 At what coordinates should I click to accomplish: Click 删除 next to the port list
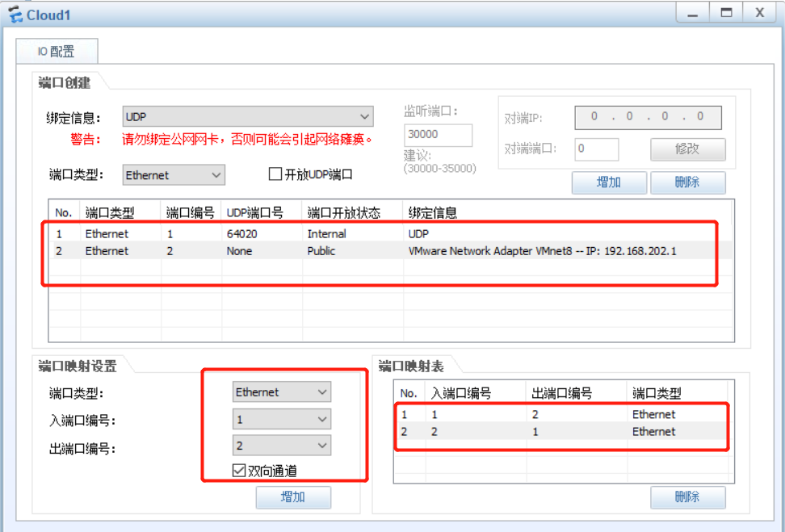pos(687,182)
